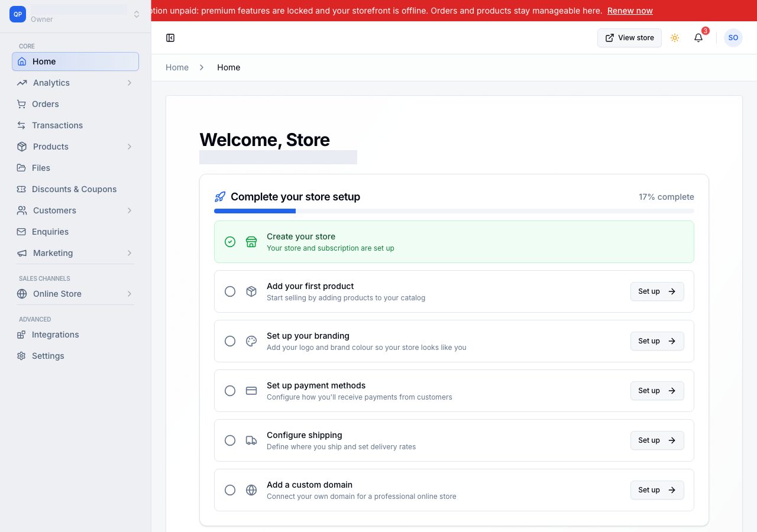Open the SO user avatar menu
The height and width of the screenshot is (532, 757).
[733, 38]
